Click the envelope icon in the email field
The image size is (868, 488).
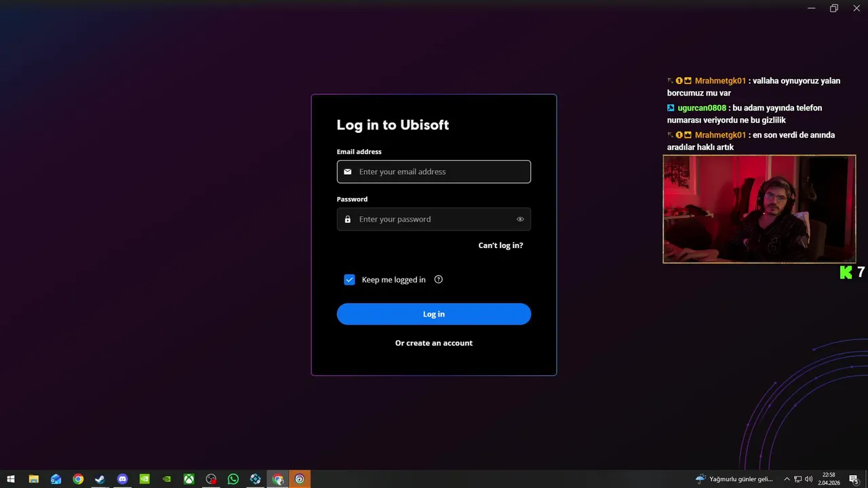[348, 171]
